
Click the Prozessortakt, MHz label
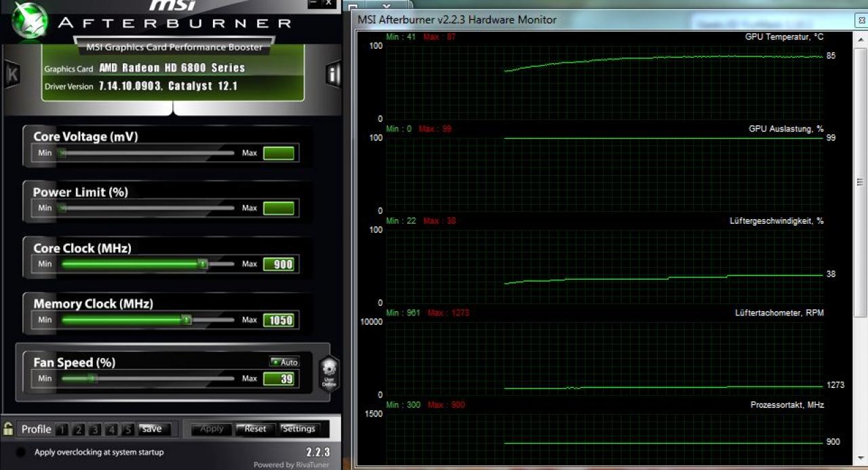tap(787, 405)
